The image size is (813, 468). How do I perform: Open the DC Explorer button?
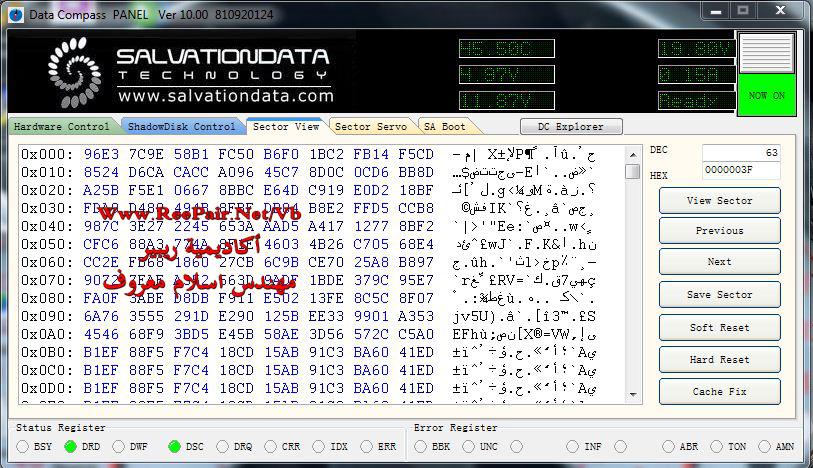coord(571,127)
